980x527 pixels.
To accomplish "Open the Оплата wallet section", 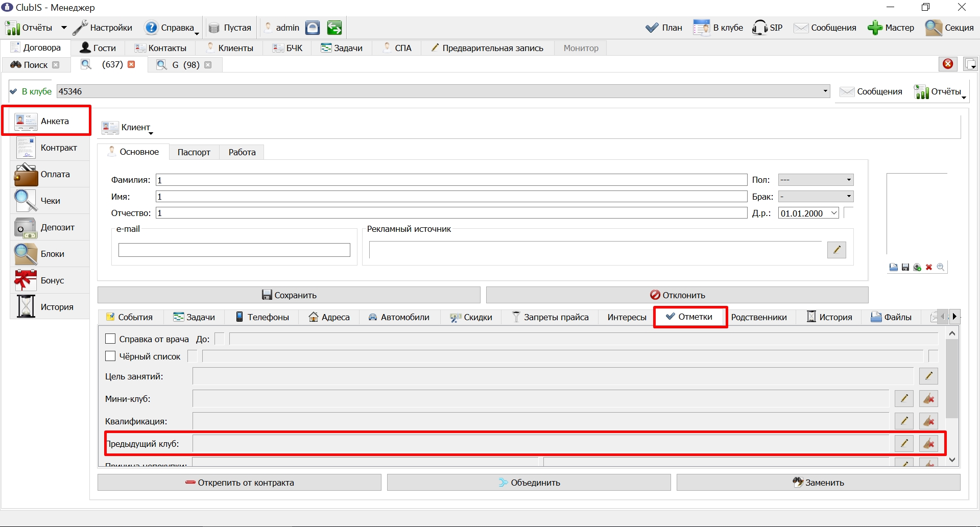I will coord(50,175).
